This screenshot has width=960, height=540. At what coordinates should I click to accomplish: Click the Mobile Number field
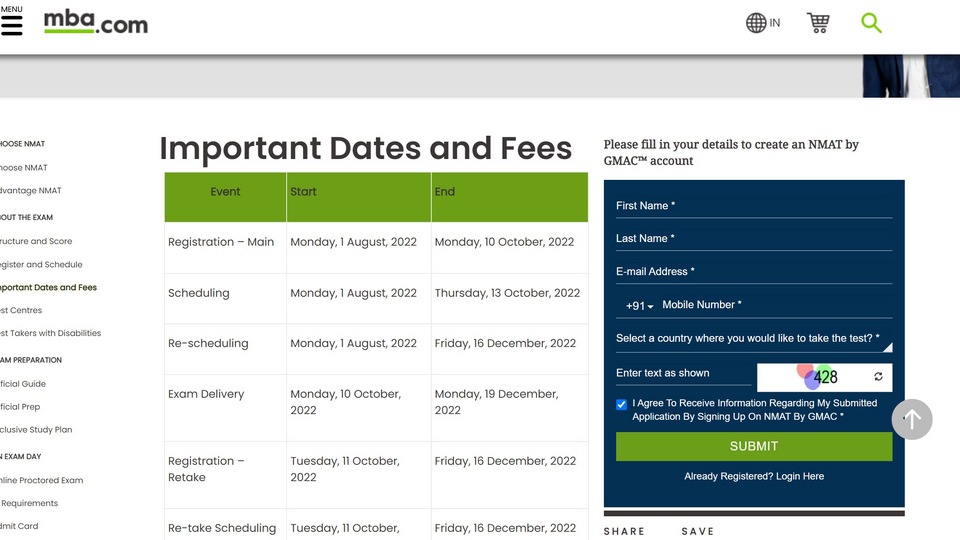(776, 305)
